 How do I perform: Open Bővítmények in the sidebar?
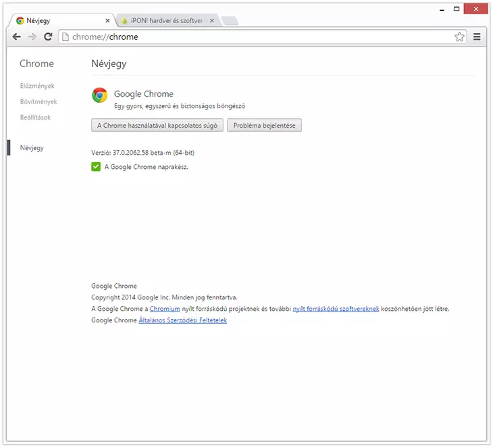(38, 101)
